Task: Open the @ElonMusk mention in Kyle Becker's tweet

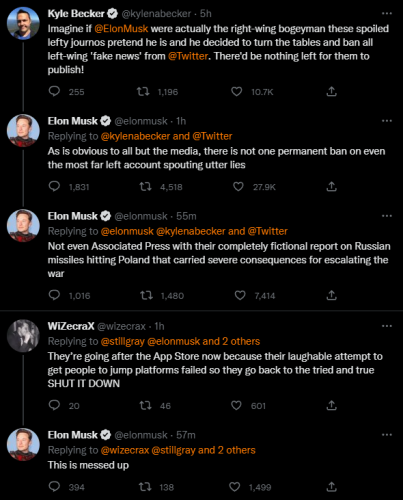Action: (x=121, y=29)
